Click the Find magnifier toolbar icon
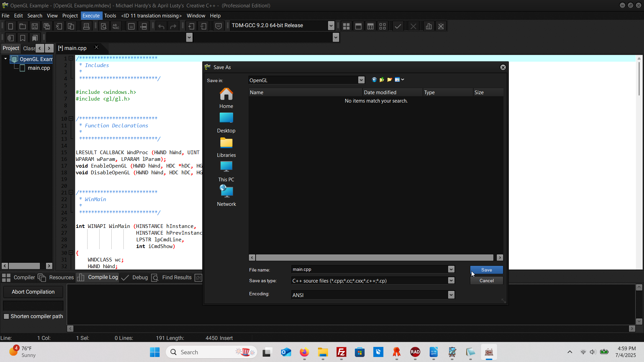 pyautogui.click(x=104, y=26)
